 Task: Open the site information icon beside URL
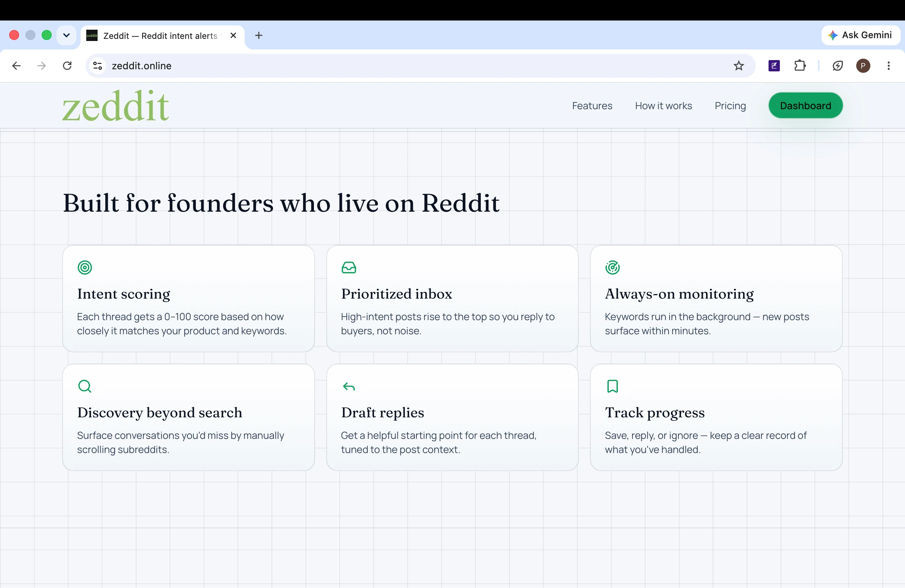tap(98, 66)
